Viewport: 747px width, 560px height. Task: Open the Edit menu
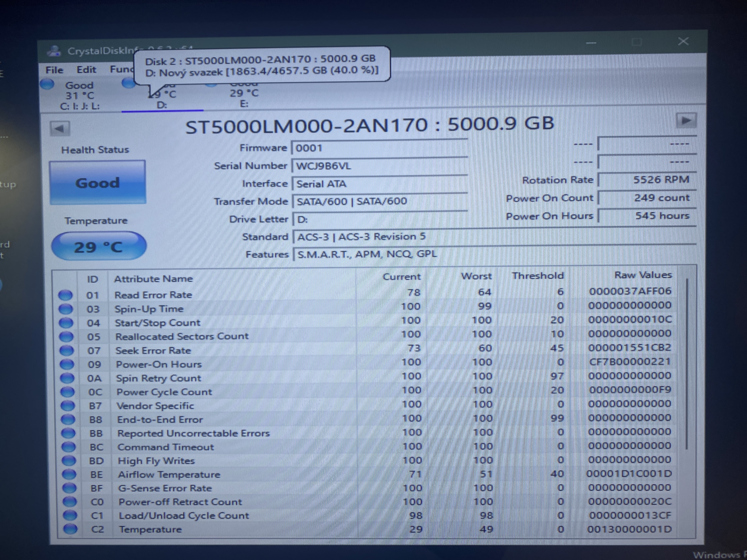coord(86,69)
